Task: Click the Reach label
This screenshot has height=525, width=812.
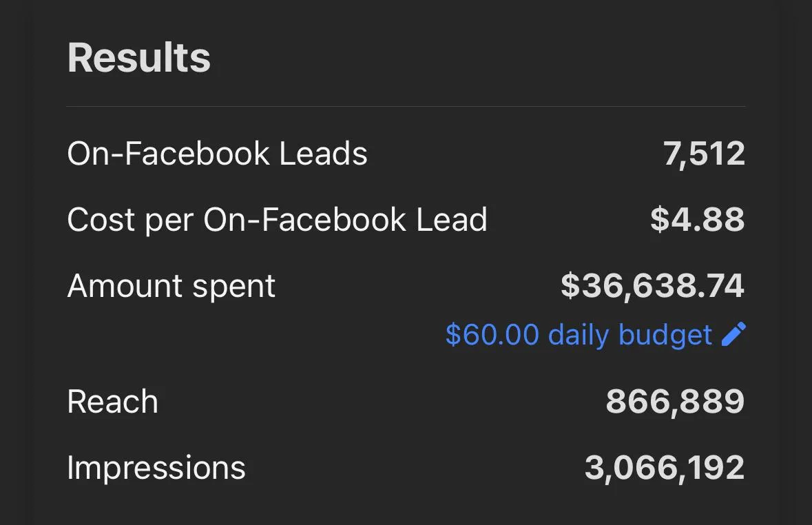Action: (x=113, y=402)
